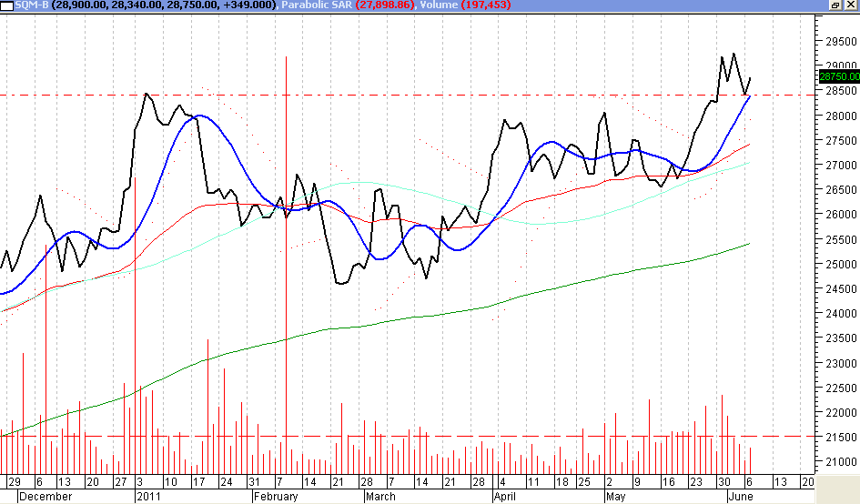The image size is (860, 504).
Task: Click the Parabolic SAR value 27,898.86
Action: (x=385, y=5)
